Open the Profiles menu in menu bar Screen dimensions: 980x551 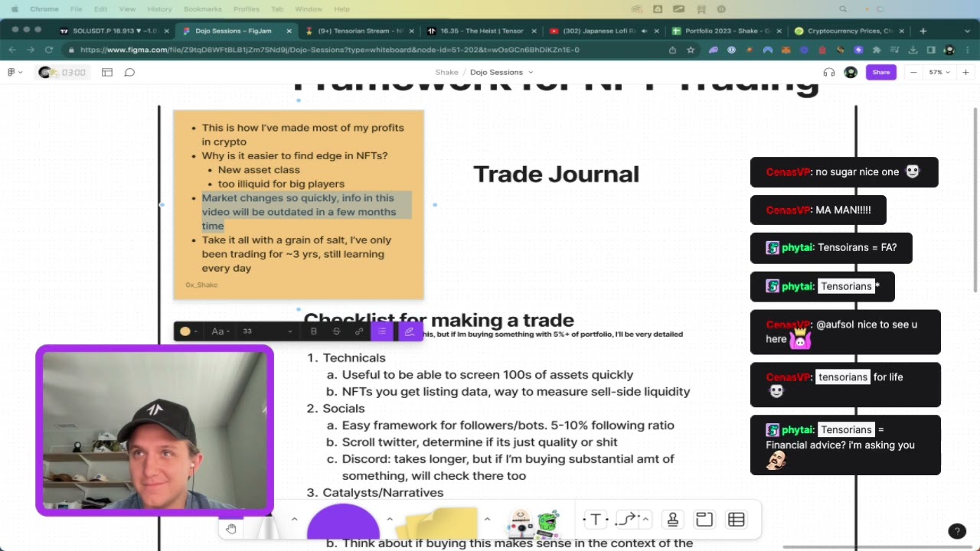tap(247, 9)
